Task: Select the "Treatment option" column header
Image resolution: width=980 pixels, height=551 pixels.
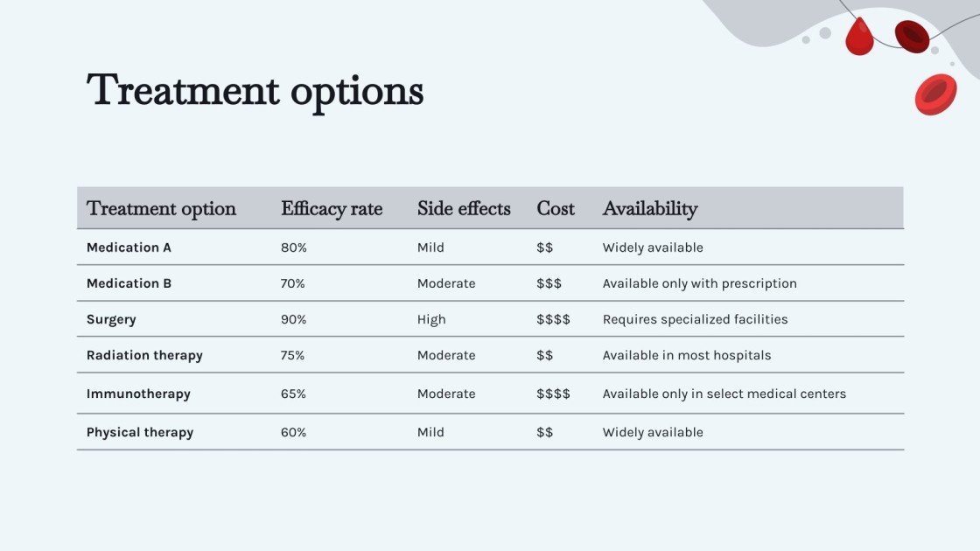Action: (162, 209)
